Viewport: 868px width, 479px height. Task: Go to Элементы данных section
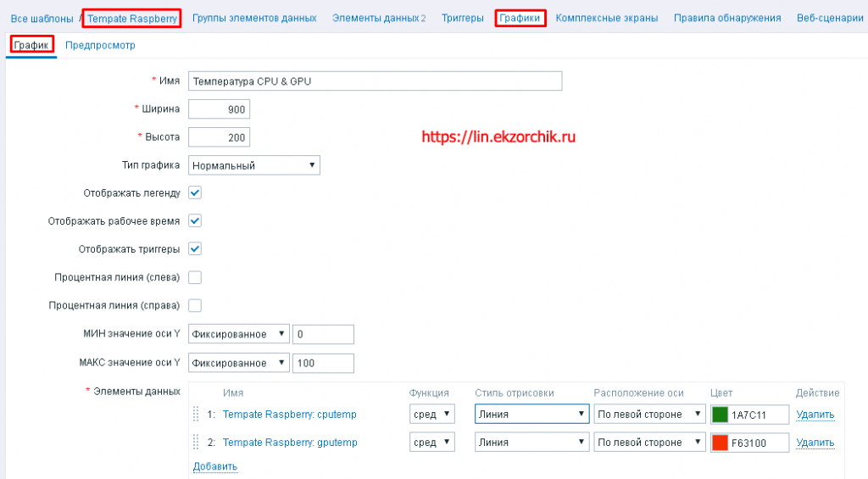[378, 18]
